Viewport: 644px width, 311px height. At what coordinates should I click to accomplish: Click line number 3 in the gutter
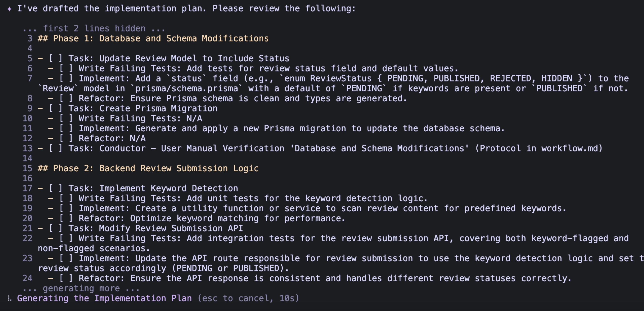pyautogui.click(x=30, y=39)
